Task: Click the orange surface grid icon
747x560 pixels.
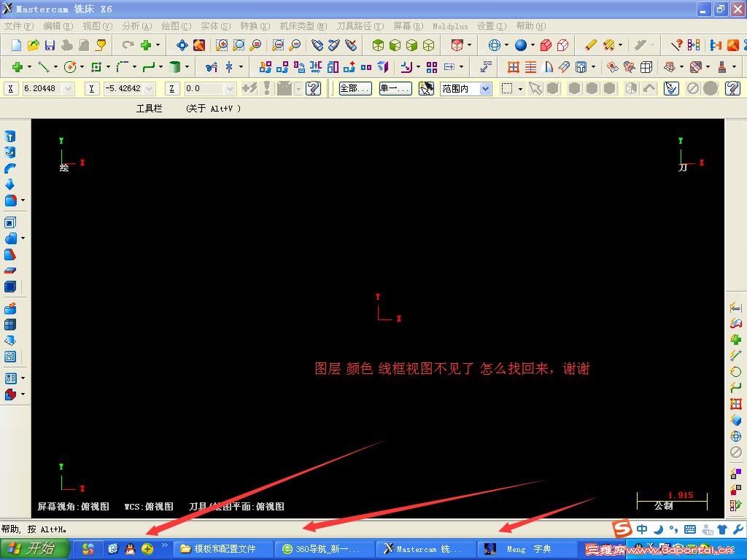Action: tap(513, 67)
